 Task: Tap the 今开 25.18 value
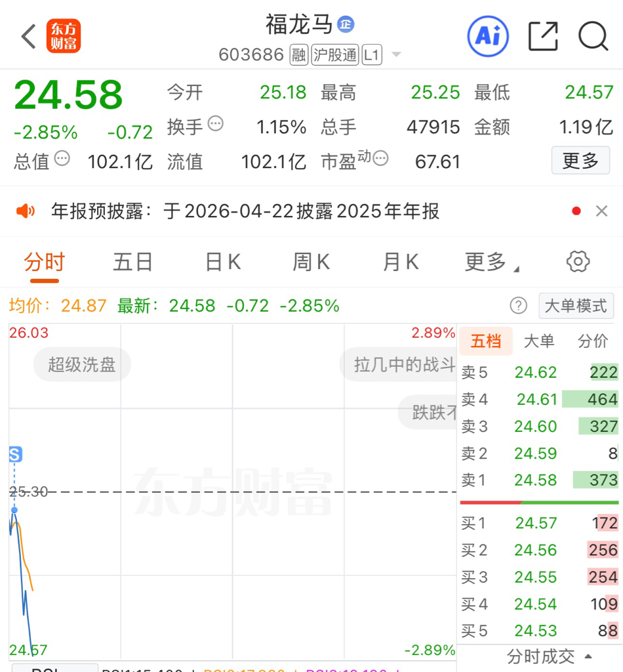point(283,92)
